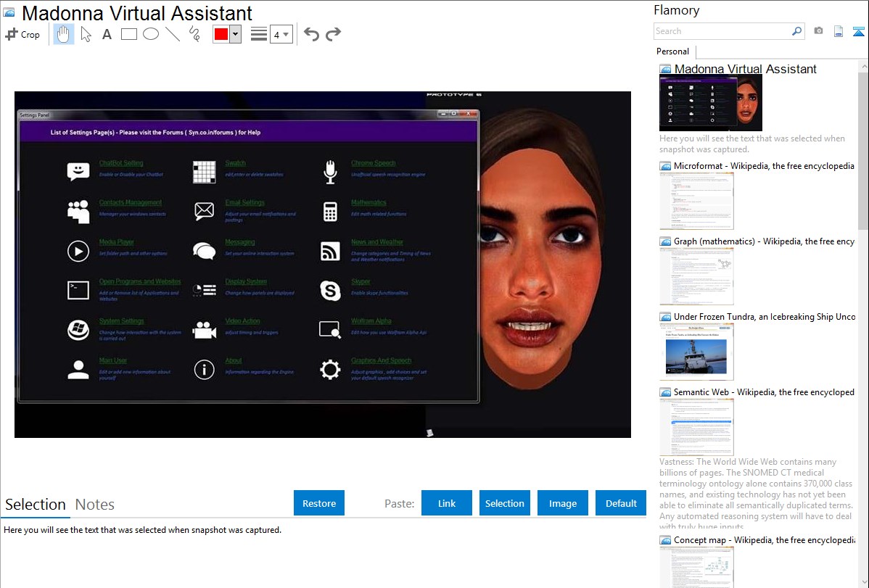Screen dimensions: 869x588
Task: Switch to the Personal tab
Action: (673, 51)
